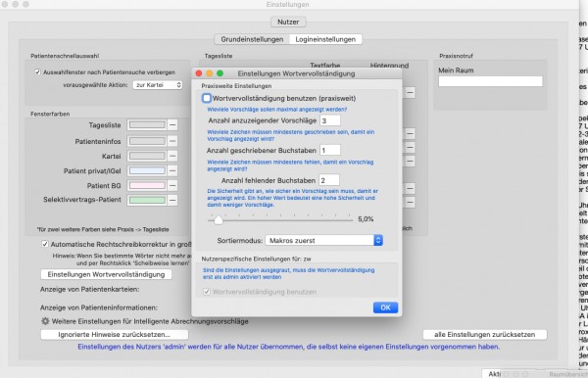This screenshot has height=378, width=588.
Task: Switch to the Logineinstellungen tab
Action: click(x=325, y=39)
